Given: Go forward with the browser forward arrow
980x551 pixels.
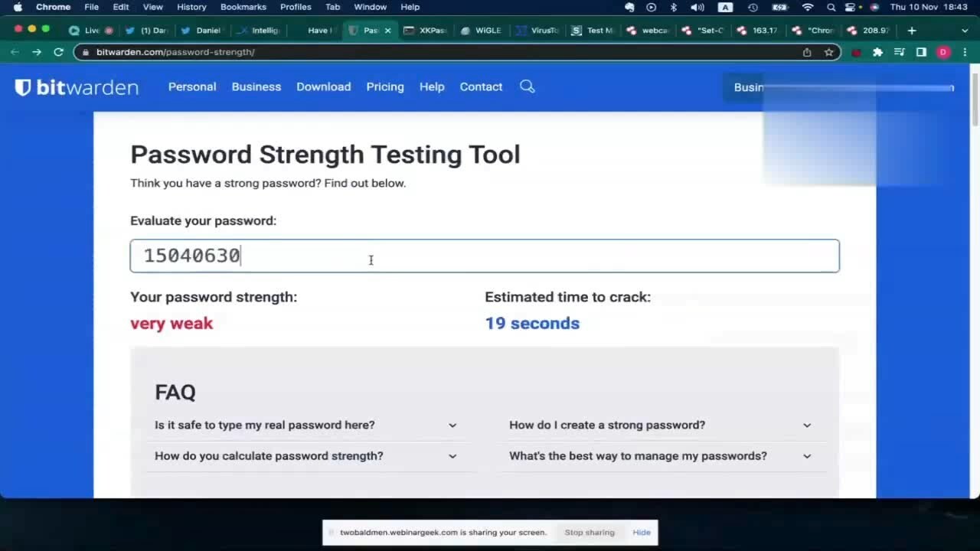Looking at the screenshot, I should coord(36,52).
